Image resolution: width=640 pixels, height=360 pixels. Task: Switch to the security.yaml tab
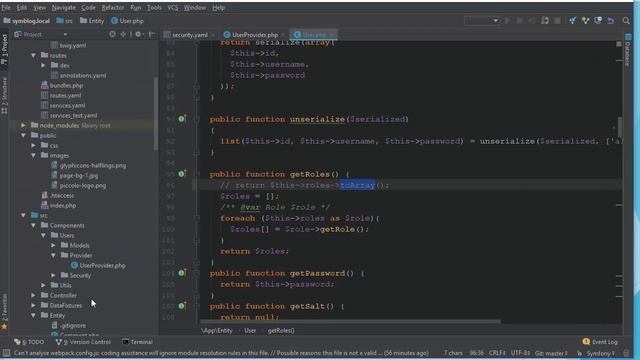(190, 35)
